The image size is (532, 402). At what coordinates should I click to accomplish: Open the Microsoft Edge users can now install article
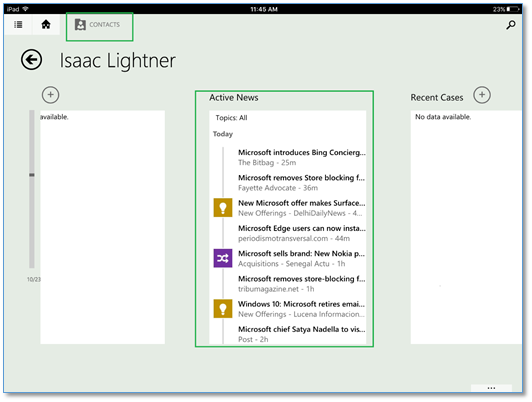click(301, 233)
